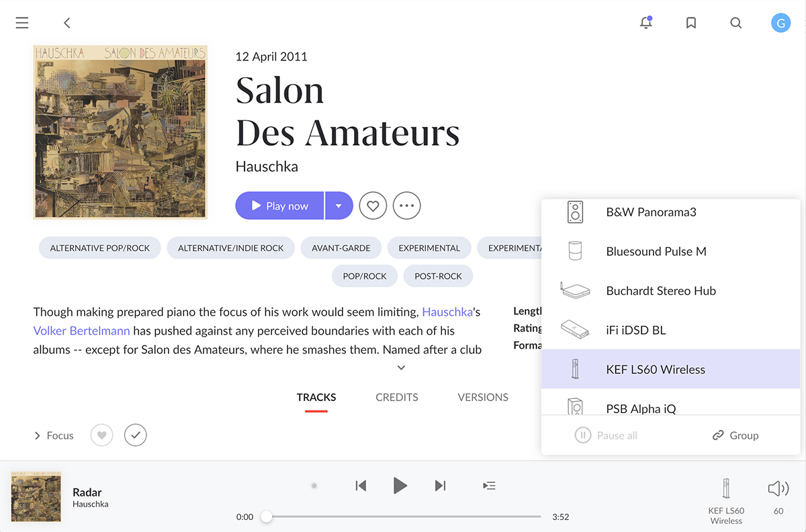Screen dimensions: 806x532
Task: Click Hauschka artist name in footer
Action: tap(91, 504)
